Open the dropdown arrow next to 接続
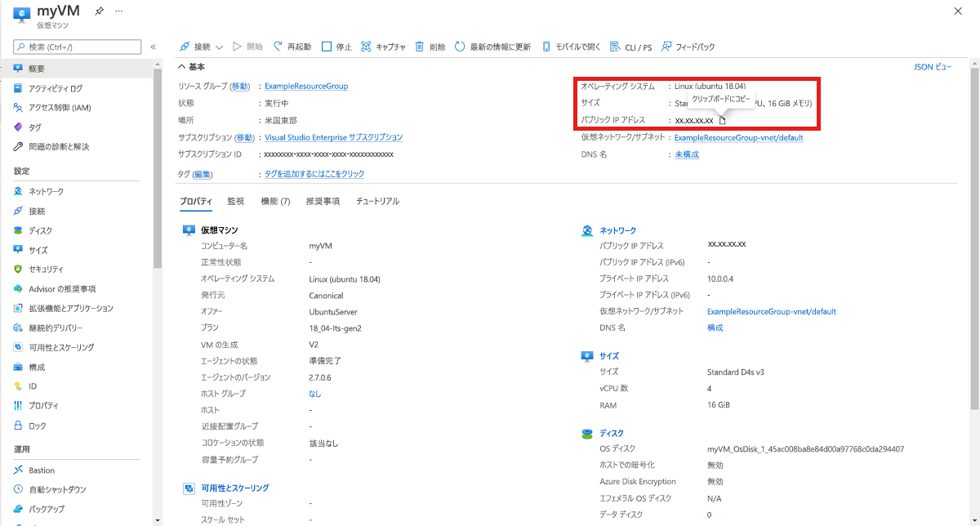980x526 pixels. pos(220,47)
